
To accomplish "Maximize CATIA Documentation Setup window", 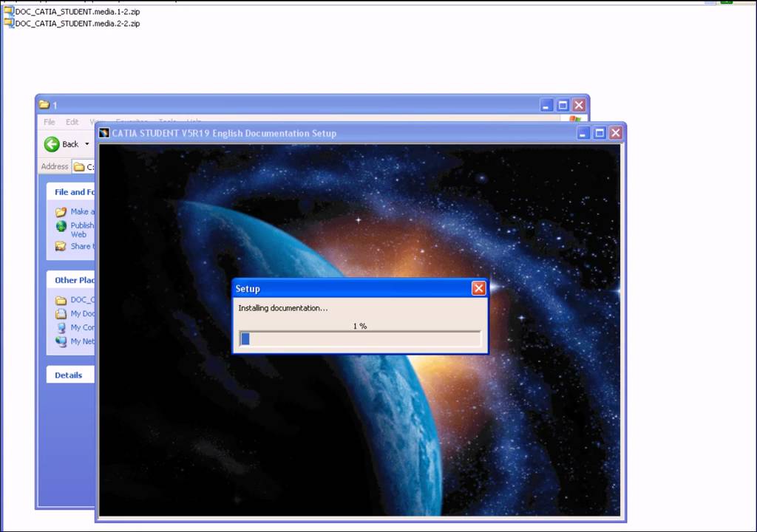I will tap(600, 133).
